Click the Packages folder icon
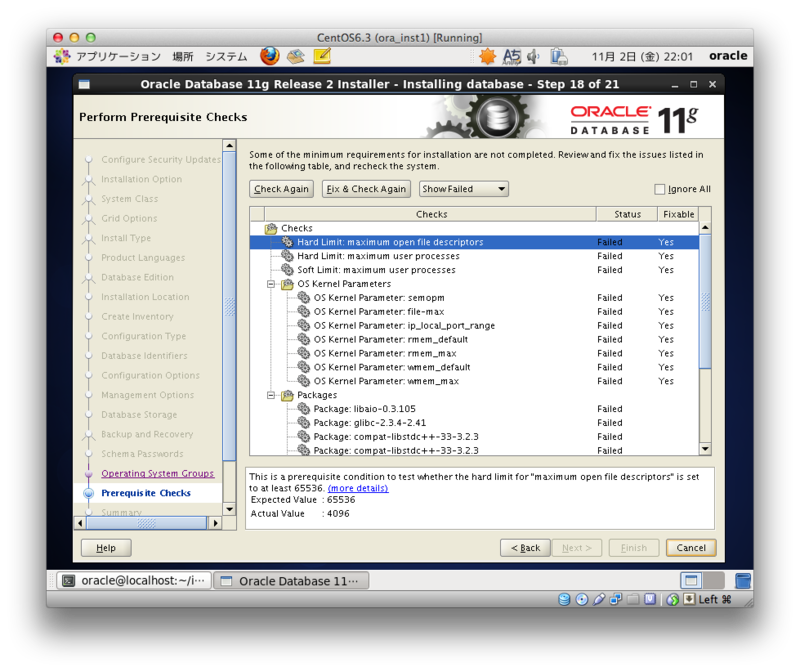 click(x=287, y=395)
